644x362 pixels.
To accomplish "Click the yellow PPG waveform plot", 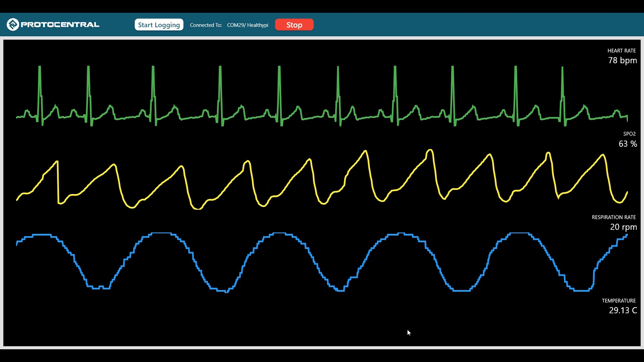I will [322, 179].
